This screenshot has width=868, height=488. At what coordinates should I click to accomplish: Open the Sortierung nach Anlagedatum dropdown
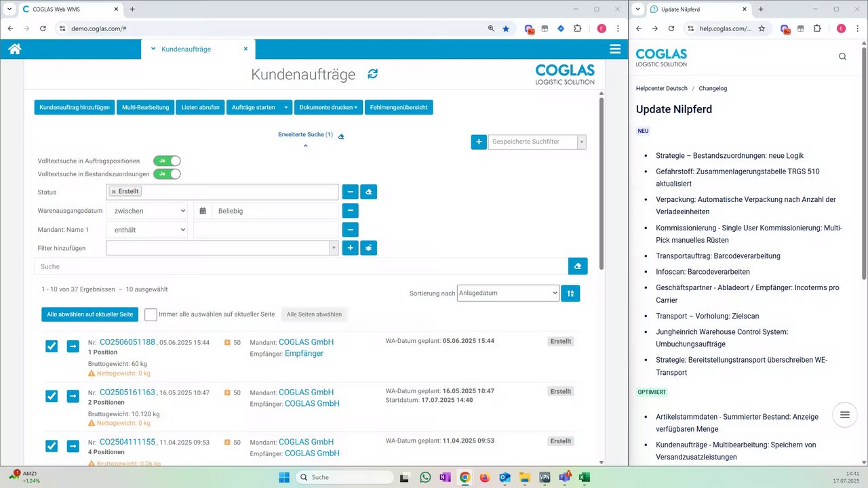click(x=508, y=293)
